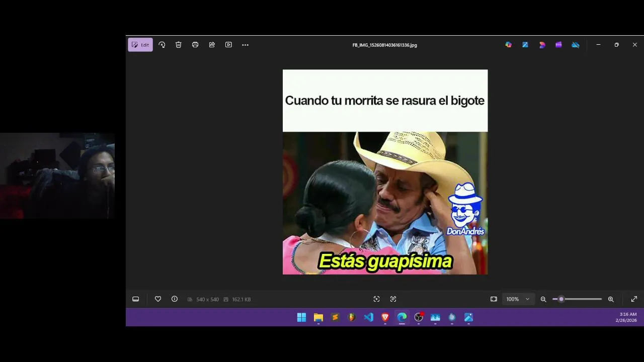Click the visual search scan icon
Screen dimensions: 644x362
tap(376, 299)
